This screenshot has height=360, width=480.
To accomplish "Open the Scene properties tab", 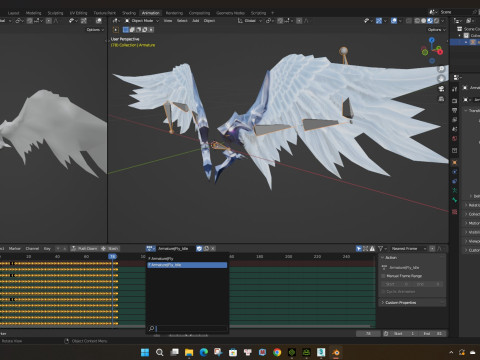I will (x=454, y=129).
